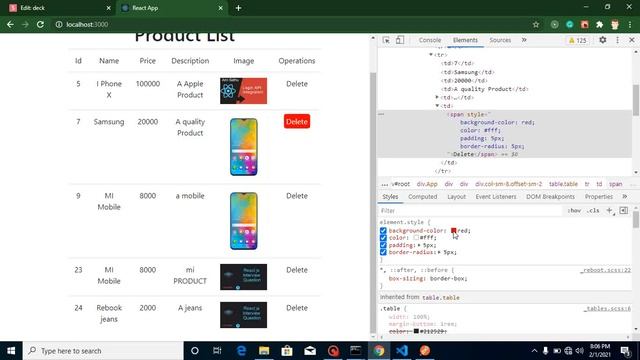
Task: Open Mail app from taskbar
Action: 310,351
